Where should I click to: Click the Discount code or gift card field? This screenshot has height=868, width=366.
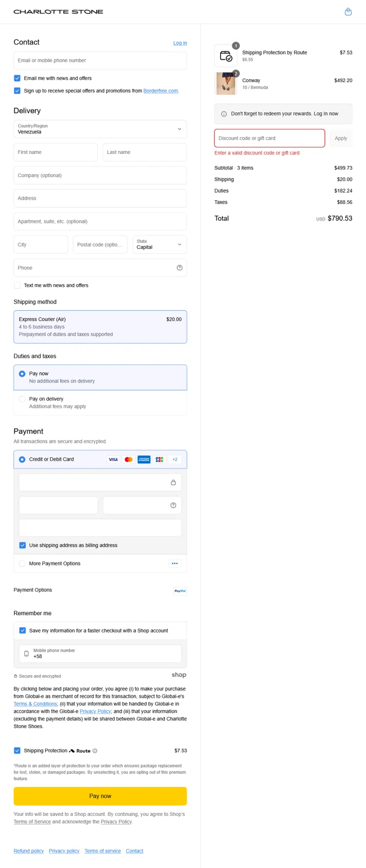coord(269,138)
